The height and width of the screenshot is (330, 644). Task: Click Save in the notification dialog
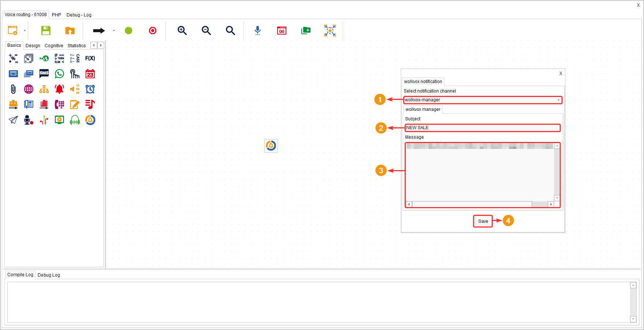click(x=483, y=221)
